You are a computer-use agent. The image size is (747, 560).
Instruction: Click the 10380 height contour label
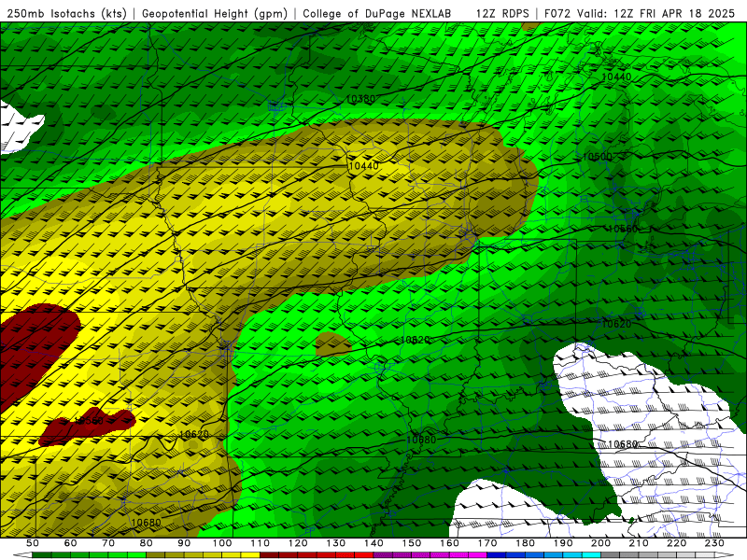point(360,99)
